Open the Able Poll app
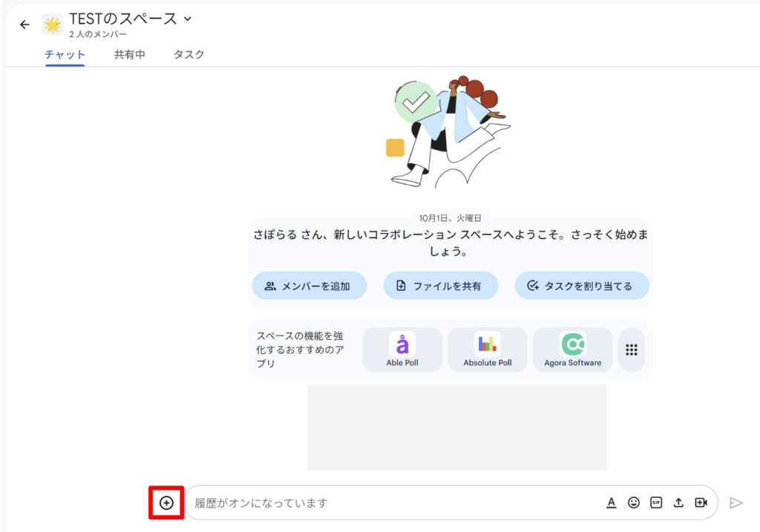 [402, 349]
